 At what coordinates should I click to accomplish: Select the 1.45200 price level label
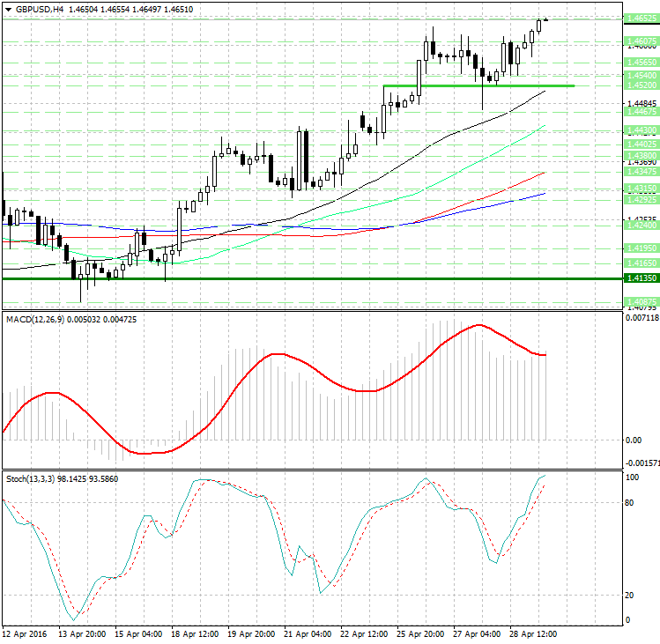click(640, 86)
